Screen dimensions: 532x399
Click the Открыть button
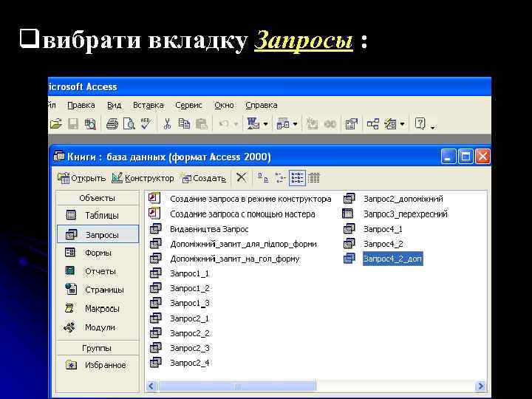[82, 178]
